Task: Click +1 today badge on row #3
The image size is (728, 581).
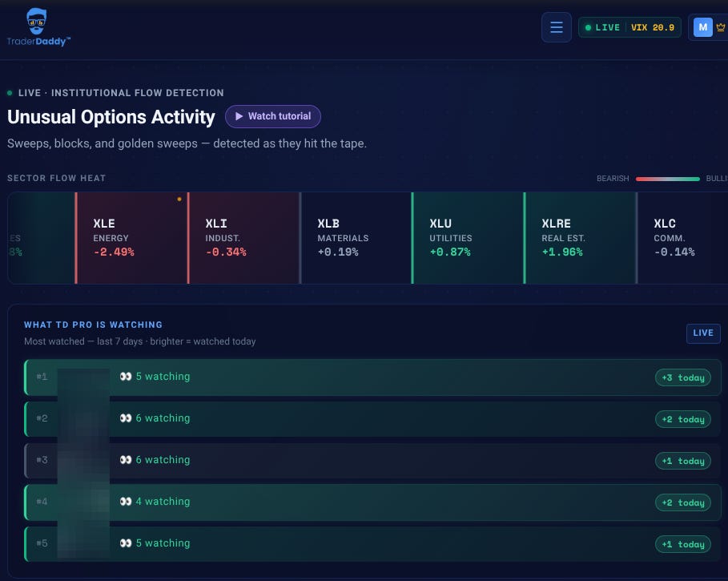Action: (683, 461)
